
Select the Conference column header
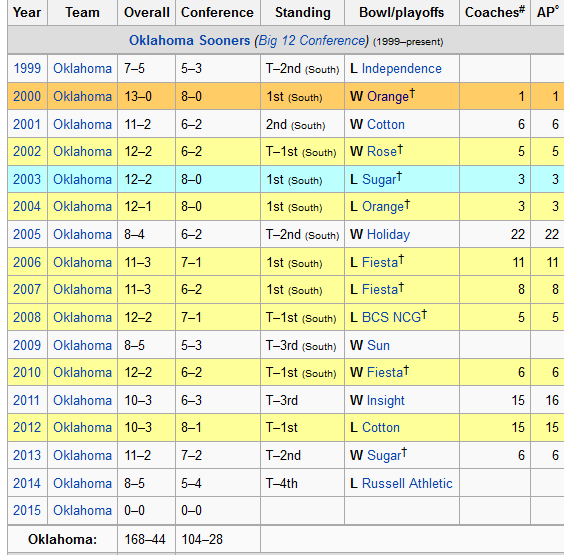[x=218, y=13]
